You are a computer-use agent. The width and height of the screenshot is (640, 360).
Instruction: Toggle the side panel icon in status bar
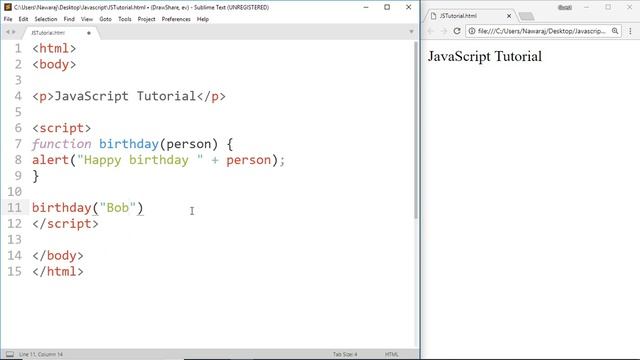10,354
